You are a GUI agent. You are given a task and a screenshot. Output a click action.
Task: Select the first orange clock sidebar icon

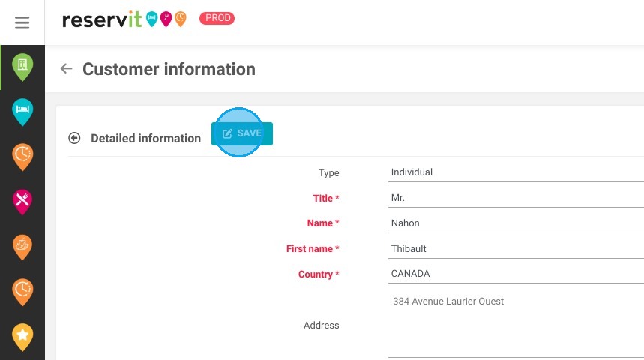22,157
